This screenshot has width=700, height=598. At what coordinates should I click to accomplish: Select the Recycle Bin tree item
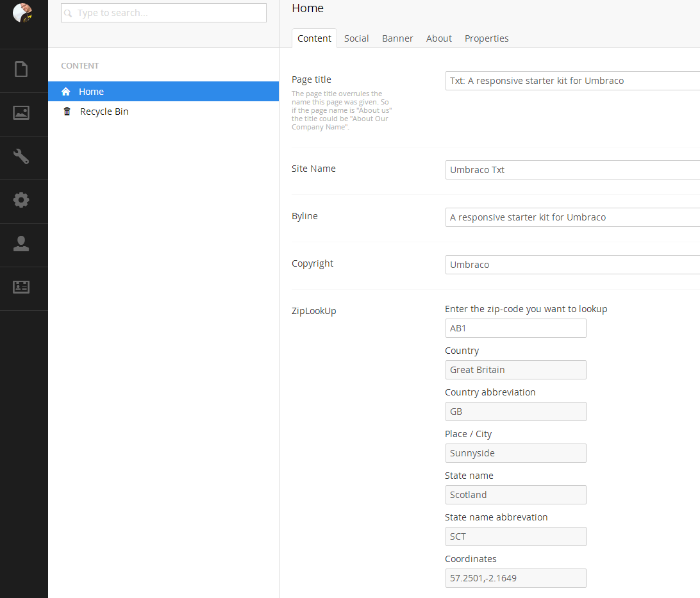[x=104, y=112]
